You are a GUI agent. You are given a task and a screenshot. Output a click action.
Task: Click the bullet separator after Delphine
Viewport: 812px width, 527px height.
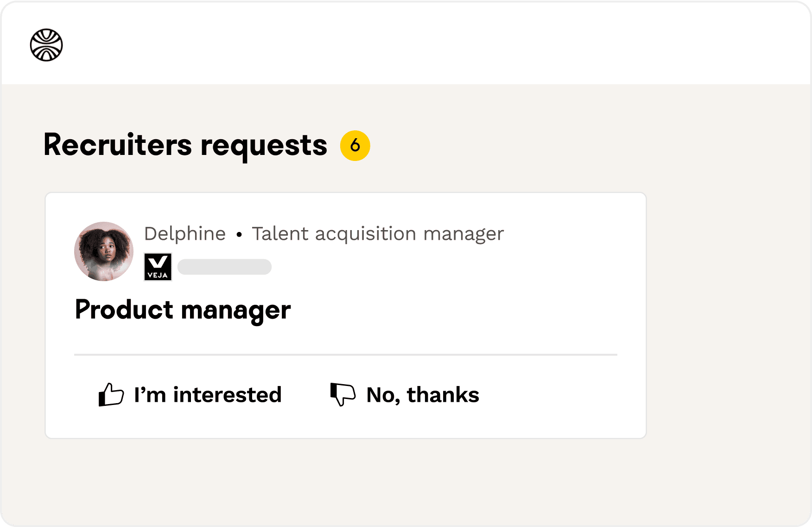click(x=239, y=235)
